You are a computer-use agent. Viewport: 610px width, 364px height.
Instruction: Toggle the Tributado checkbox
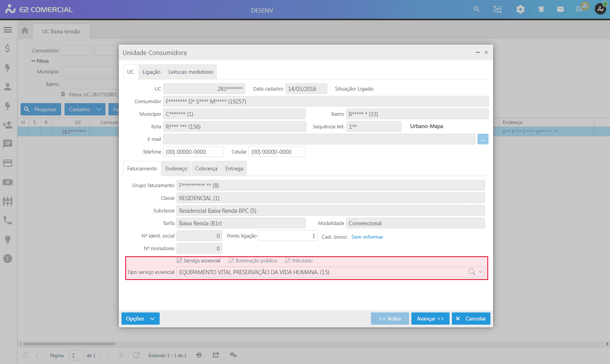[x=288, y=260]
